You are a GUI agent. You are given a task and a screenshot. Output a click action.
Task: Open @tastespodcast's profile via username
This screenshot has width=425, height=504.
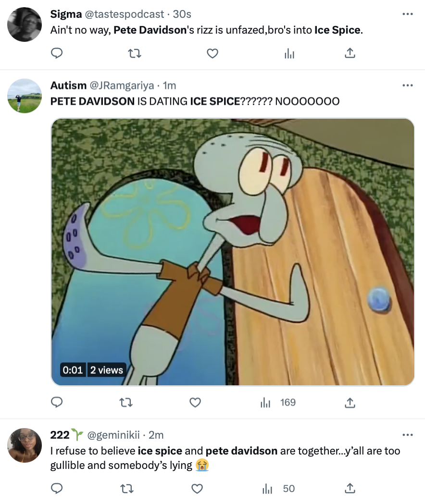pyautogui.click(x=124, y=14)
